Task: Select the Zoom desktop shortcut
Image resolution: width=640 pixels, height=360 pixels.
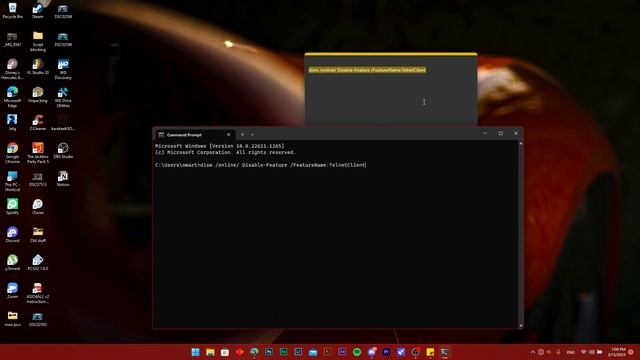Action: click(x=12, y=291)
